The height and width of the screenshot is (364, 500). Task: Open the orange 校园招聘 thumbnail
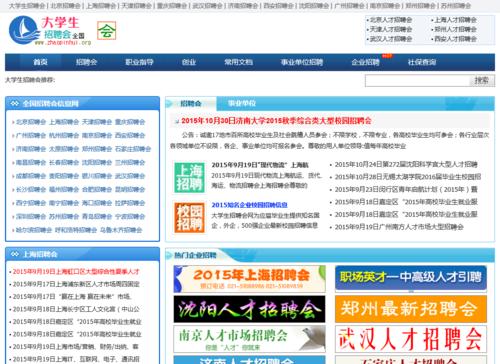point(189,218)
